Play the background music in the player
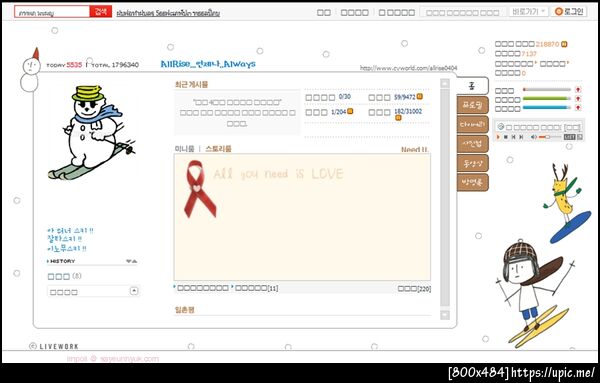The width and height of the screenshot is (600, 383). point(498,137)
